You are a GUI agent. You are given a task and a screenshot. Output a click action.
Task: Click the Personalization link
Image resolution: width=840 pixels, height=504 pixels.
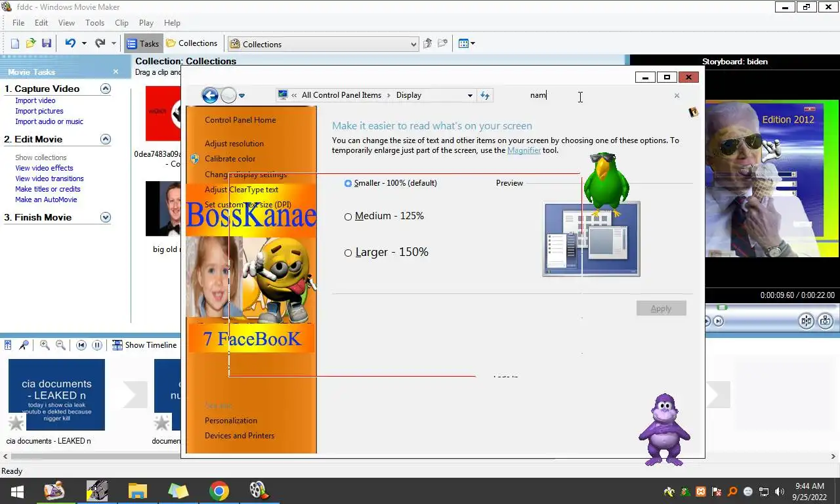(x=231, y=421)
